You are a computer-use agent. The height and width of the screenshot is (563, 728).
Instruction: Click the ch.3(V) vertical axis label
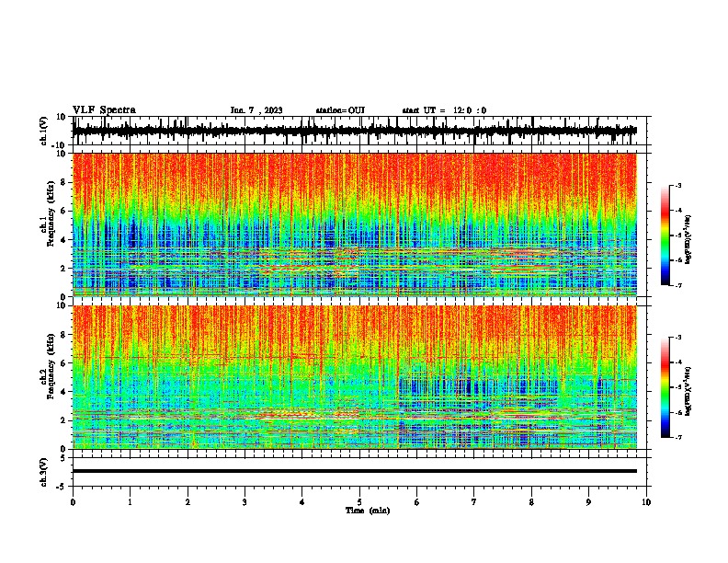44,472
